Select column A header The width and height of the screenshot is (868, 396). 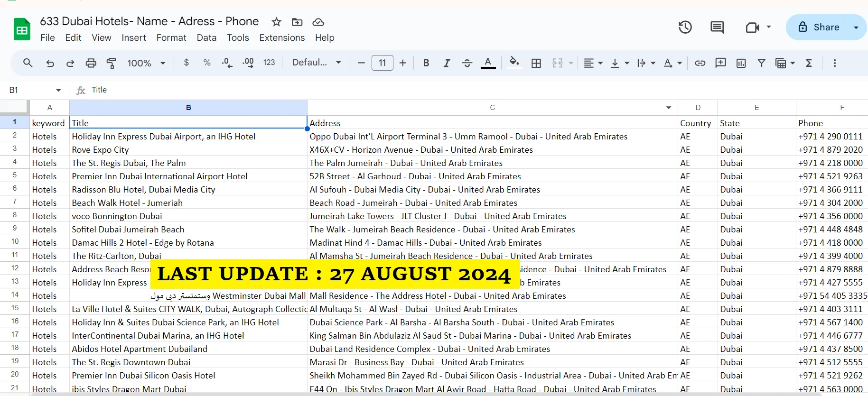[x=50, y=108]
